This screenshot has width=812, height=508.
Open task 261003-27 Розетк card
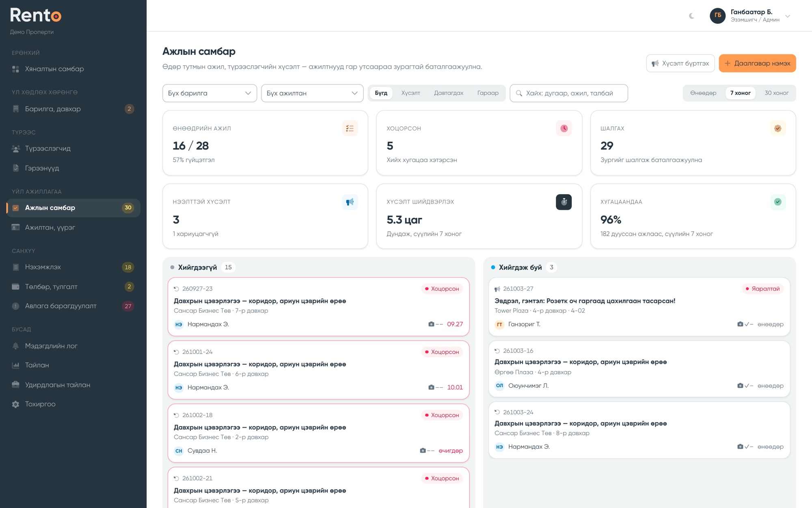[639, 306]
